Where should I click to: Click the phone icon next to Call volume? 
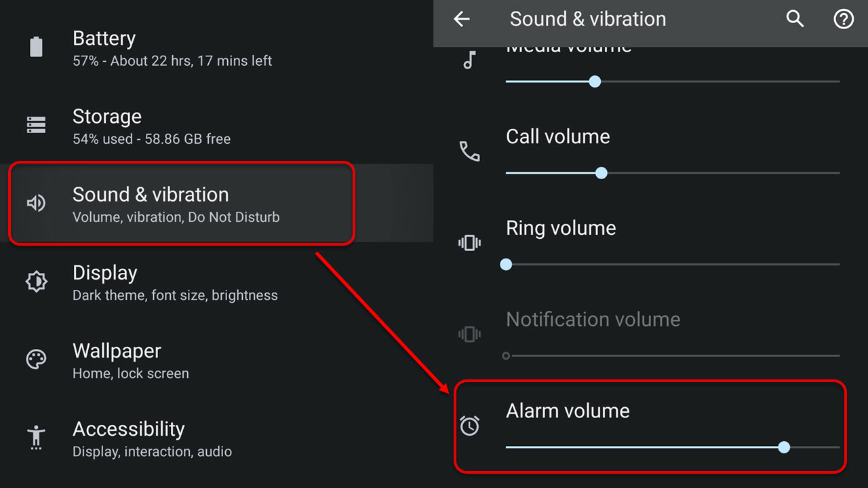(470, 151)
